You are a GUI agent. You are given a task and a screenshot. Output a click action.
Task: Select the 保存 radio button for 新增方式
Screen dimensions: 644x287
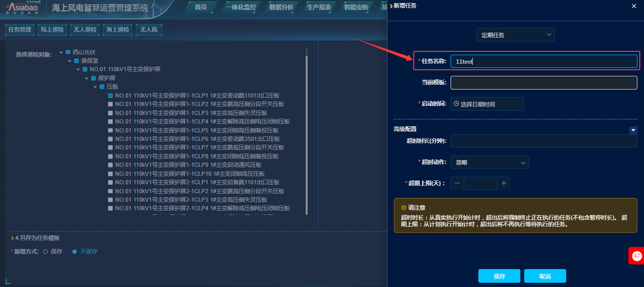pyautogui.click(x=45, y=252)
